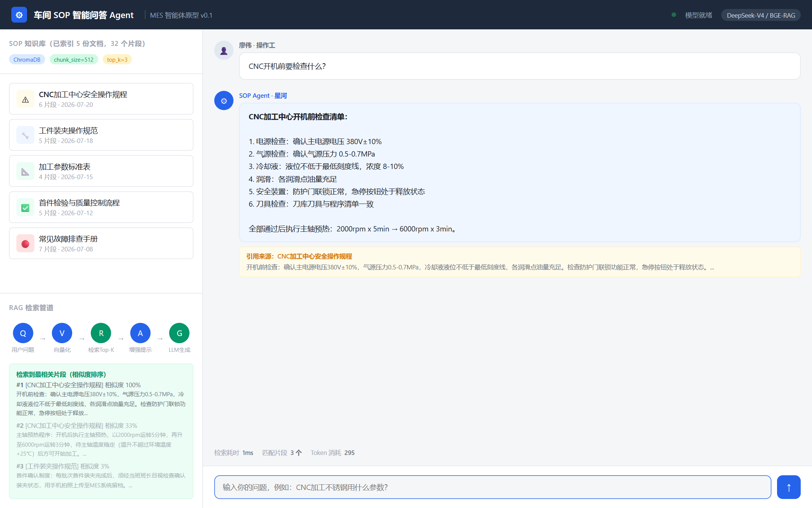Click the chunk_size=512 tag
Image resolution: width=812 pixels, height=508 pixels.
click(x=74, y=59)
